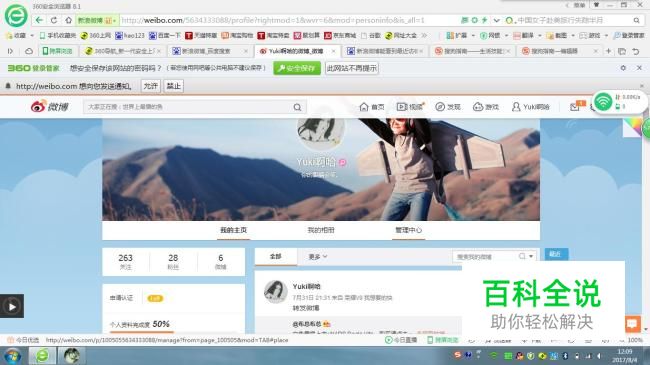Click the green WiFi floating widget
Screen dimensions: 650x365
click(x=603, y=102)
